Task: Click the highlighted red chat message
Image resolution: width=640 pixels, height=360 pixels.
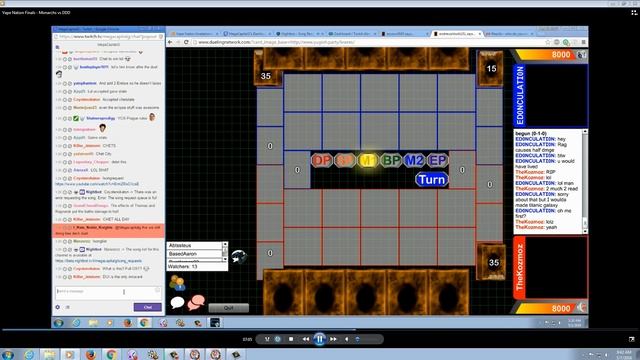Action: click(108, 230)
